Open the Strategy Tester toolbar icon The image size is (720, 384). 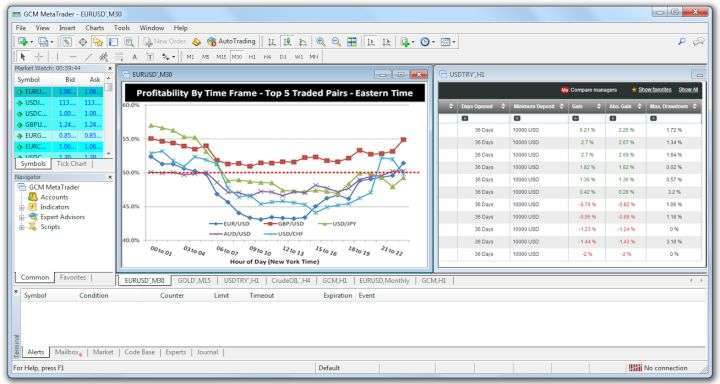(x=129, y=42)
